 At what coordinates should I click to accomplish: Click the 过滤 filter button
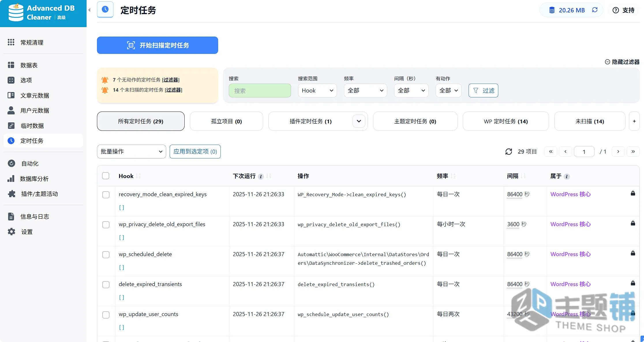(x=483, y=90)
